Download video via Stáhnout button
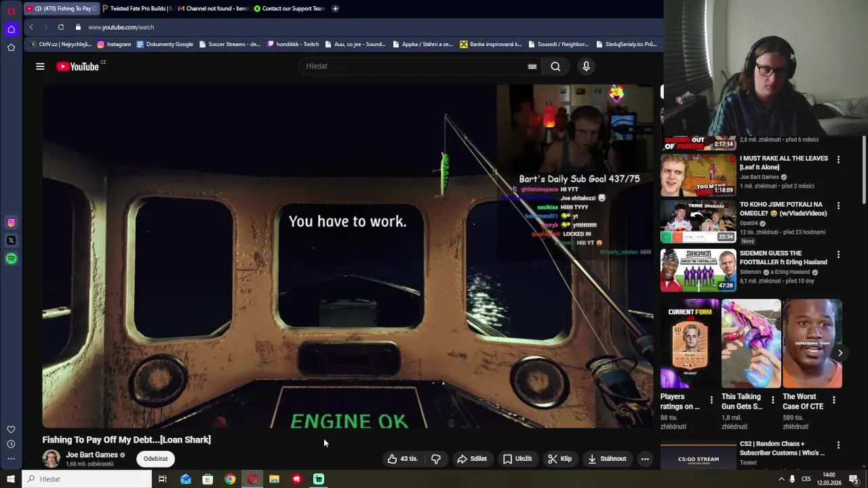The width and height of the screenshot is (868, 488). pos(607,459)
